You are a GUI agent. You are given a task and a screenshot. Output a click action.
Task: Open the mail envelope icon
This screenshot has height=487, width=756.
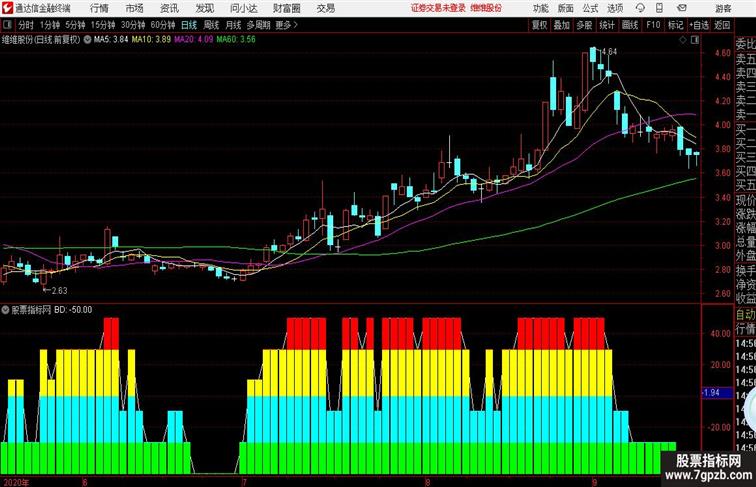(x=682, y=8)
